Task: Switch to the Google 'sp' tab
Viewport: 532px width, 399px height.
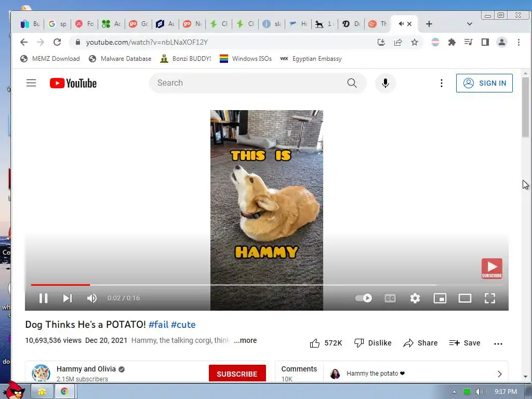Action: [57, 24]
